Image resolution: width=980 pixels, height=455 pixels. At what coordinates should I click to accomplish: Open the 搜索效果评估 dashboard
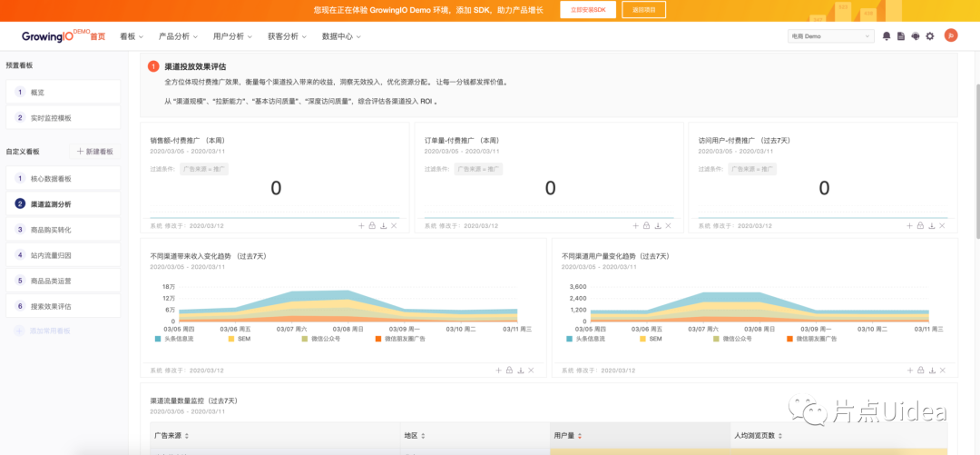point(64,307)
